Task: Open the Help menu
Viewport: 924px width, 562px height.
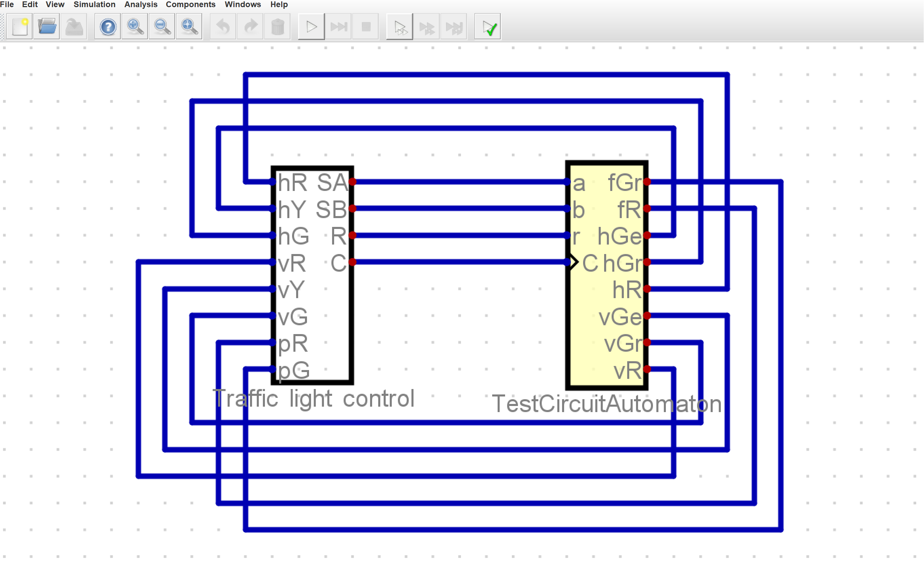Action: coord(279,4)
